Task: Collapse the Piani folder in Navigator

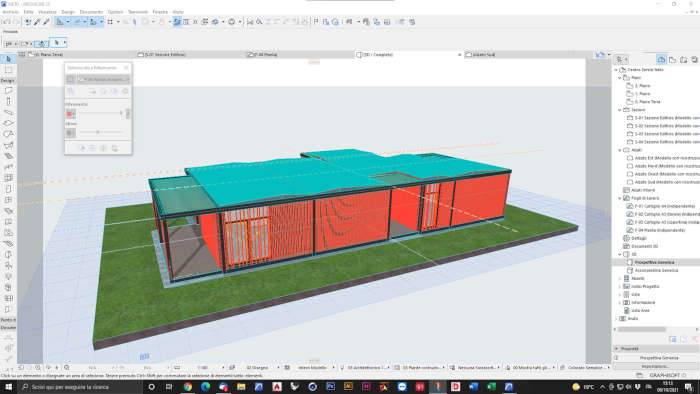Action: pos(620,78)
